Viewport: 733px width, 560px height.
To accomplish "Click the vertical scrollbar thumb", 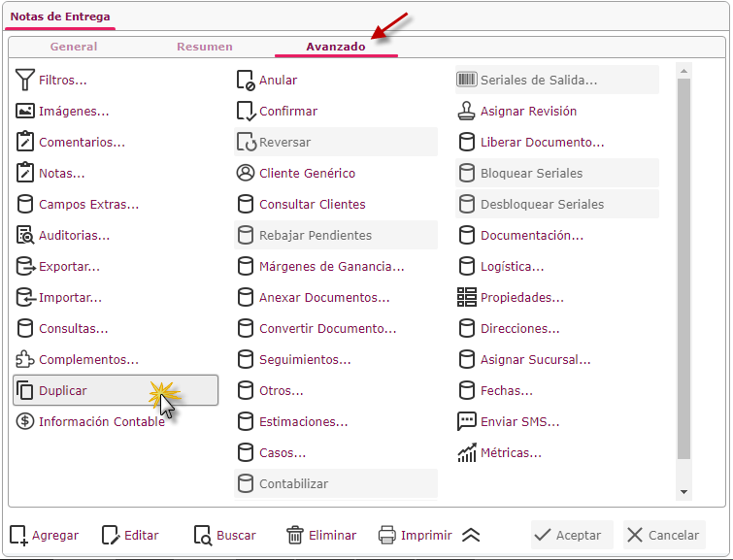I will tap(683, 269).
